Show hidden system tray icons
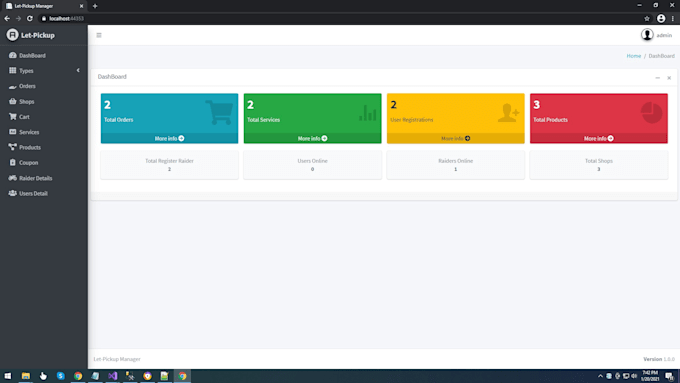The height and width of the screenshot is (383, 680). (x=600, y=376)
